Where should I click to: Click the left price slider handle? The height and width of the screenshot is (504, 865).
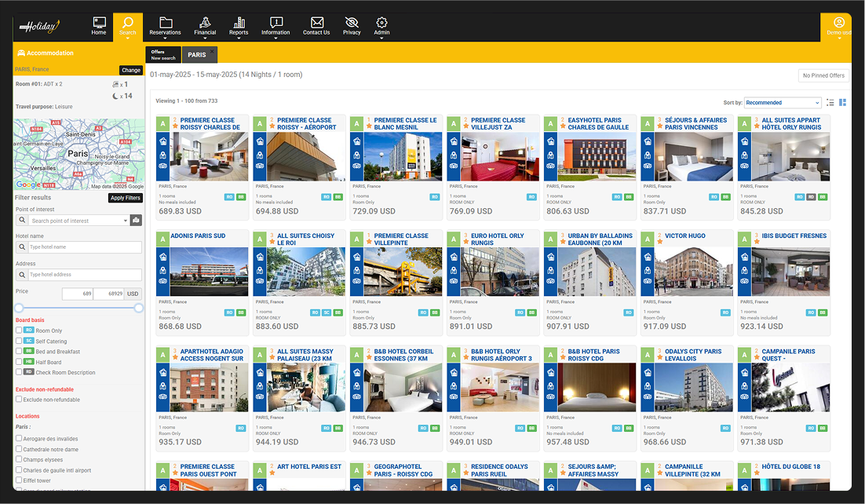pos(20,308)
